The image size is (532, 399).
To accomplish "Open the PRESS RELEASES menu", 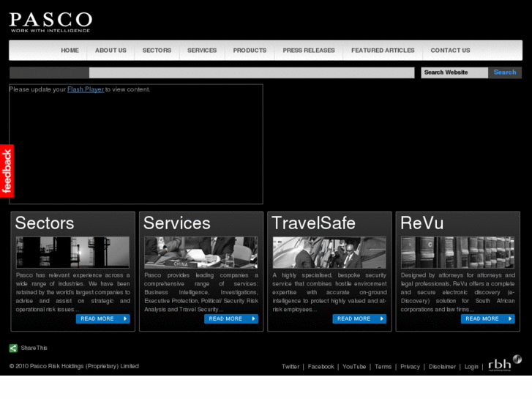I will 309,51.
